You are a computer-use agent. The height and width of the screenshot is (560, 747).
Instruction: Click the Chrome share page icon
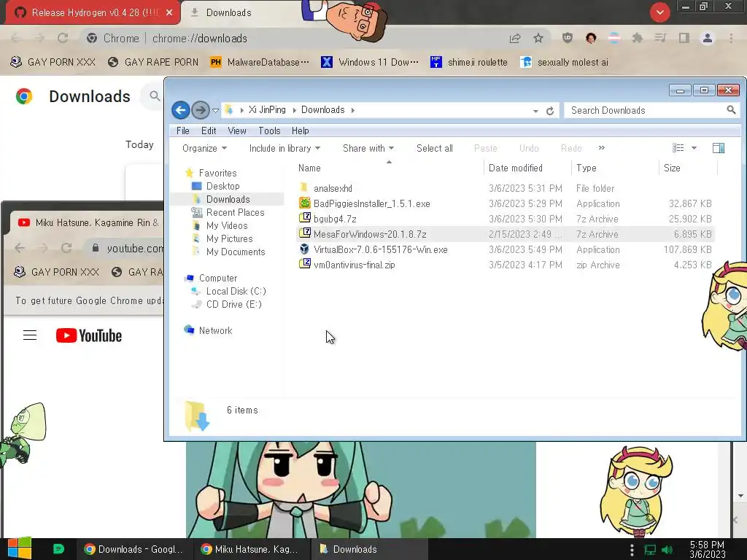click(514, 38)
